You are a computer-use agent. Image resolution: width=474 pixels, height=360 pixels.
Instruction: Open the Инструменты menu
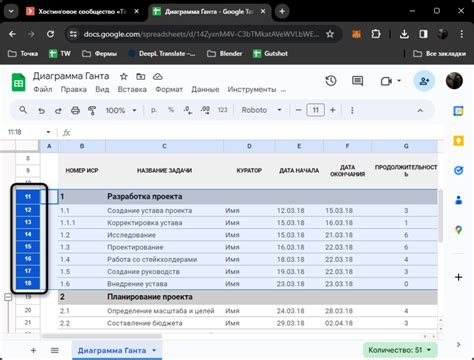(252, 89)
